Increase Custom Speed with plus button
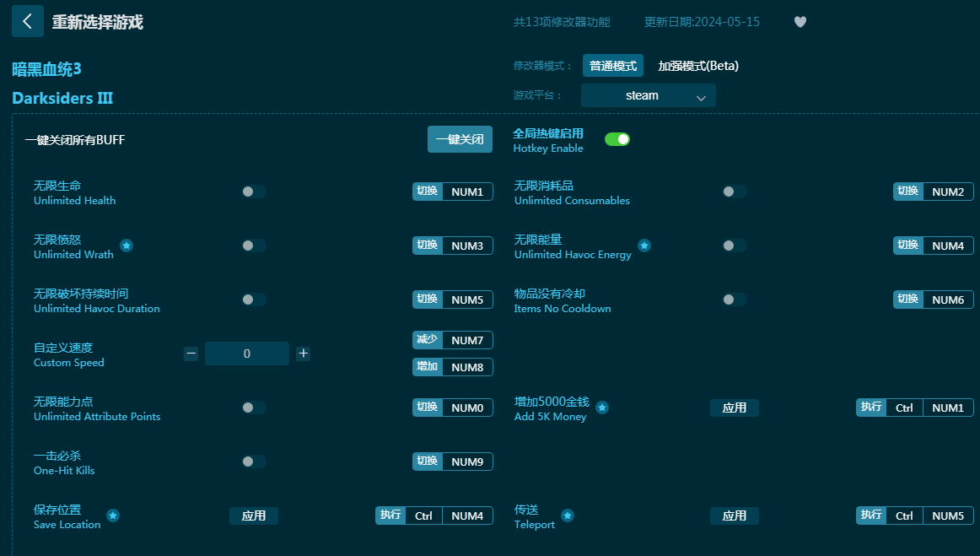The height and width of the screenshot is (556, 980). [303, 354]
